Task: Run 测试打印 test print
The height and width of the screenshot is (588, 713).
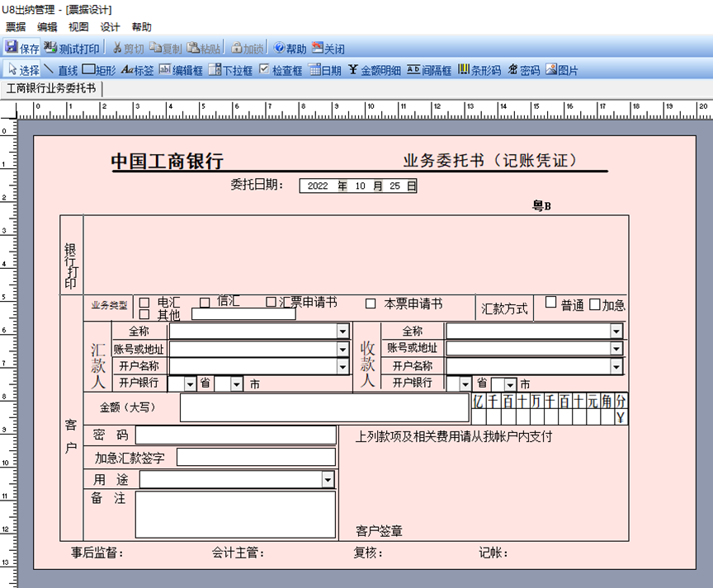Action: click(x=72, y=48)
